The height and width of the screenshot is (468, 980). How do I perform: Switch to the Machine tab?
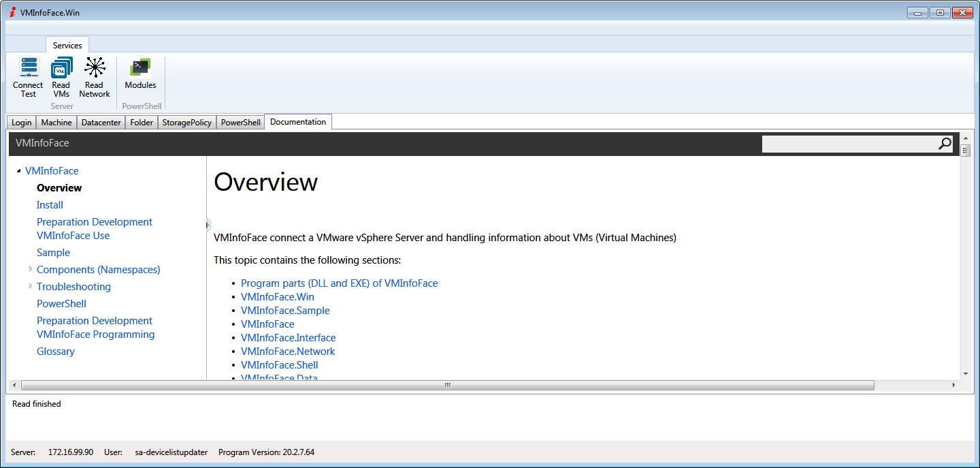click(x=56, y=123)
